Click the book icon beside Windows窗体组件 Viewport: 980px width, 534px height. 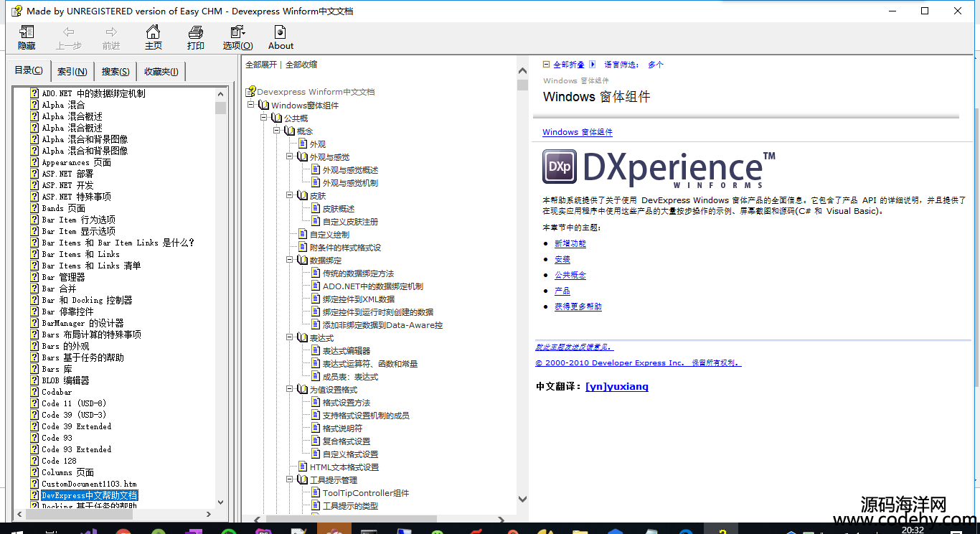tap(263, 106)
